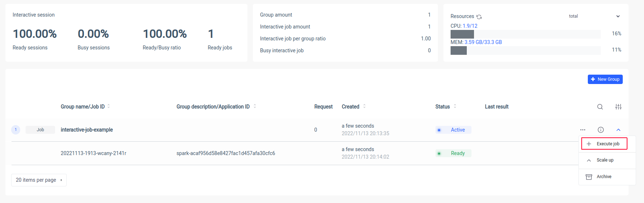Screen dimensions: 644x203
Task: Click the Request column header
Action: [x=323, y=107]
